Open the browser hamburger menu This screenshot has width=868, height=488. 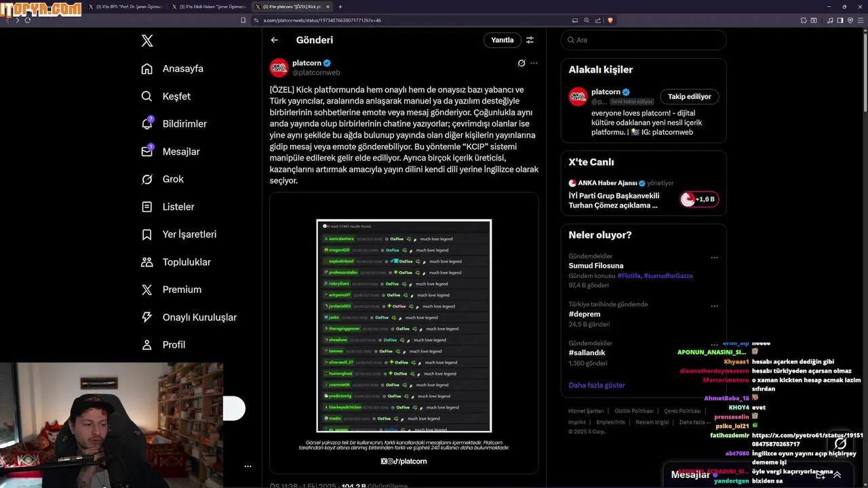tap(861, 20)
